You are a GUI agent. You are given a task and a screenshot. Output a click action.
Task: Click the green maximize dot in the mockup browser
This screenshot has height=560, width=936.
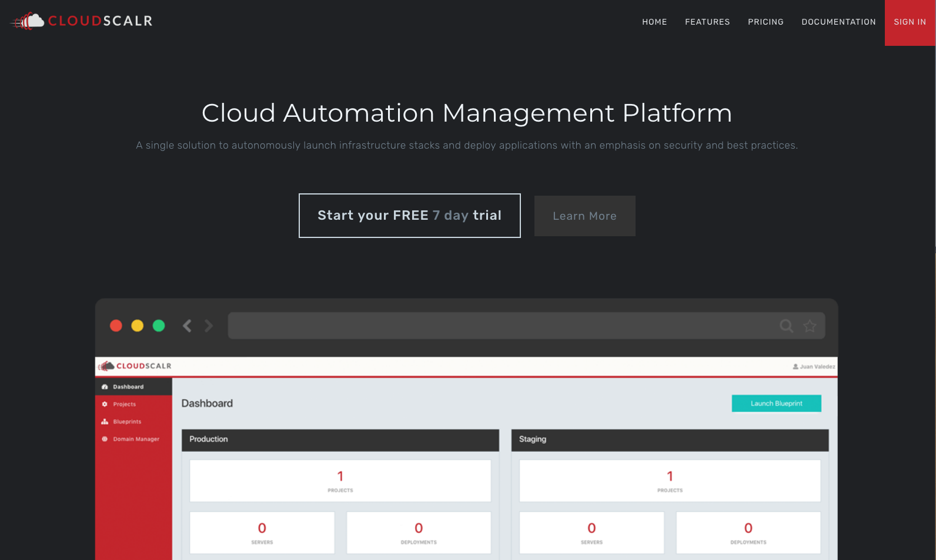click(x=159, y=326)
